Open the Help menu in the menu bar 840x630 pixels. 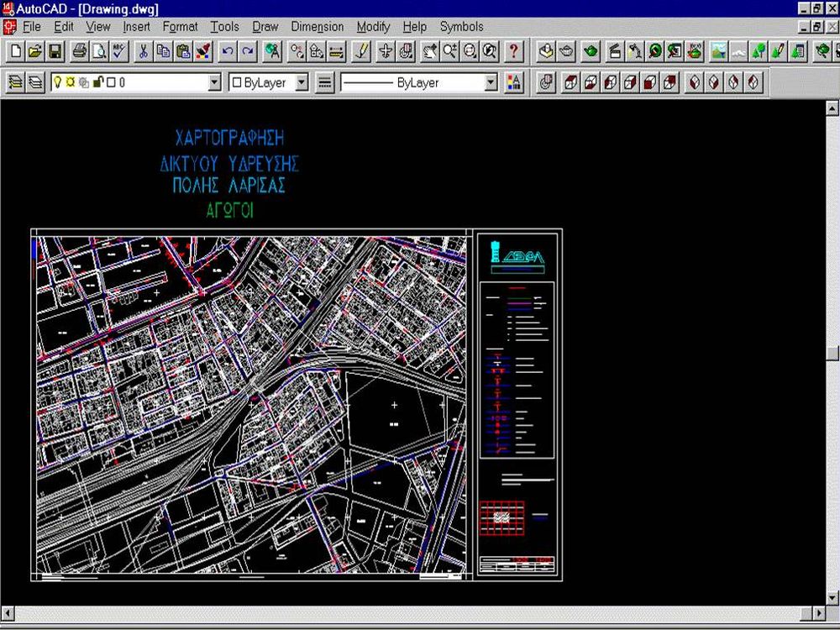[x=415, y=26]
